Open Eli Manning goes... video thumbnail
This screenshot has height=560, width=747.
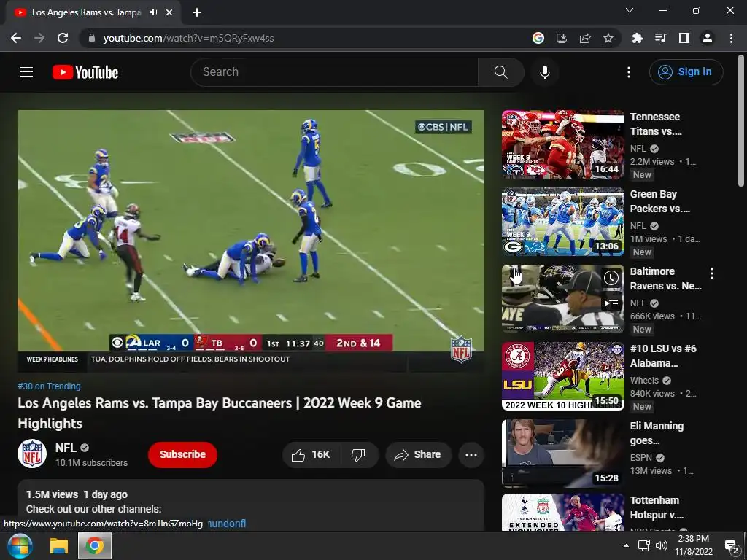point(562,454)
